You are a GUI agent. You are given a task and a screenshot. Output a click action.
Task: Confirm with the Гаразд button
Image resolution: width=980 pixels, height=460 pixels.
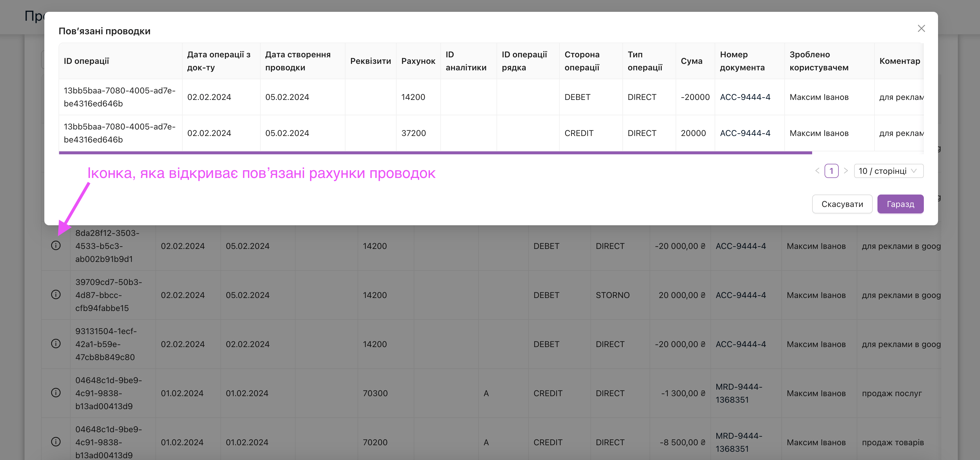click(900, 204)
